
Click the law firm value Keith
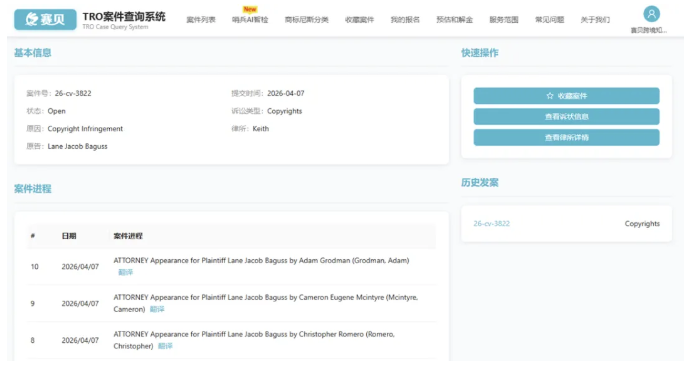[261, 128]
